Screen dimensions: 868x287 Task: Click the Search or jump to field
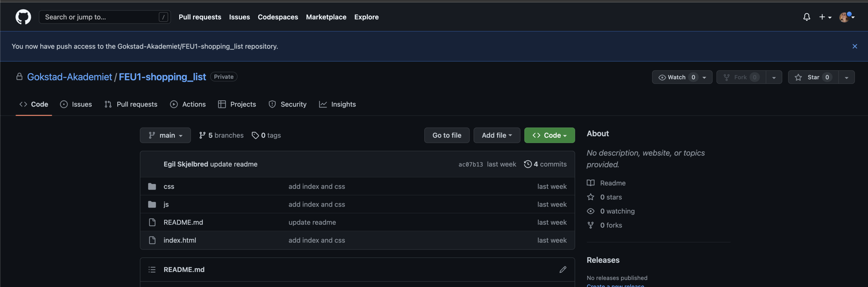pyautogui.click(x=105, y=17)
